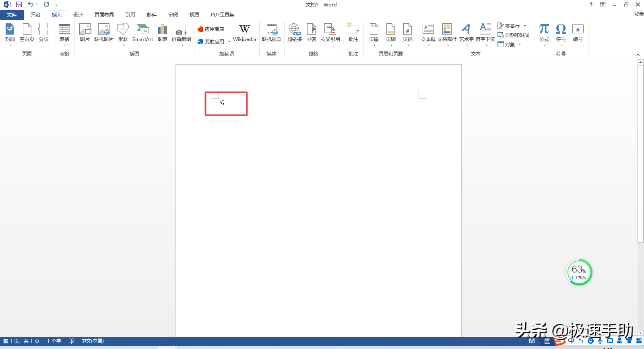Add a comment using 批注 icon

(353, 33)
